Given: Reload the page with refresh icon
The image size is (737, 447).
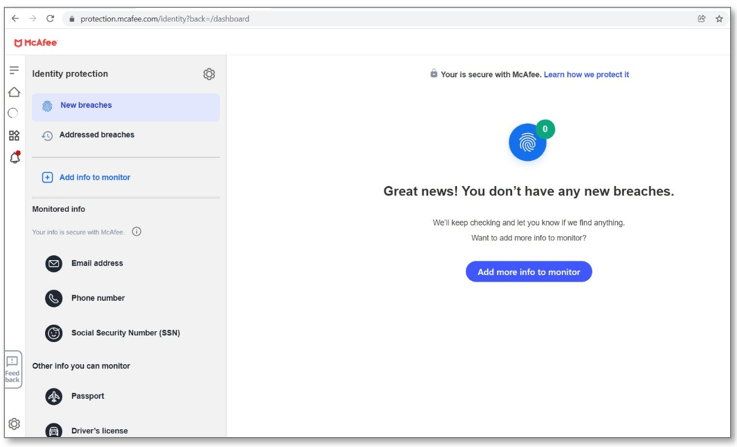Looking at the screenshot, I should [x=50, y=19].
